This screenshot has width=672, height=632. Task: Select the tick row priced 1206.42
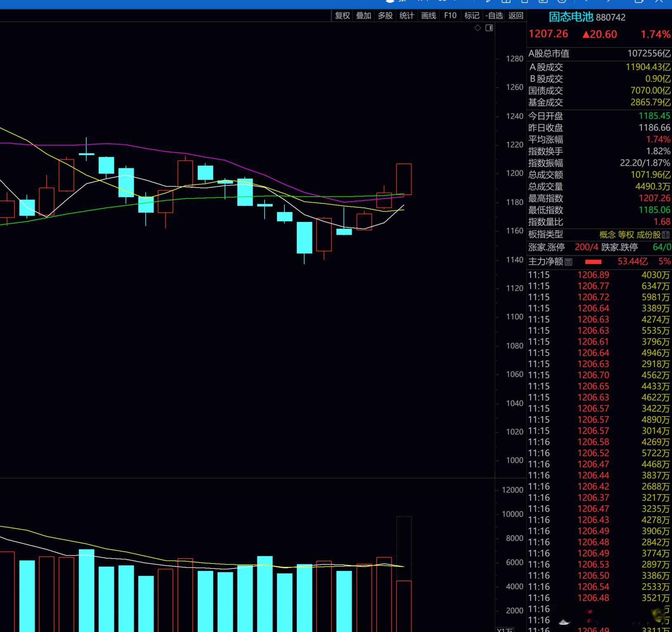click(x=599, y=486)
